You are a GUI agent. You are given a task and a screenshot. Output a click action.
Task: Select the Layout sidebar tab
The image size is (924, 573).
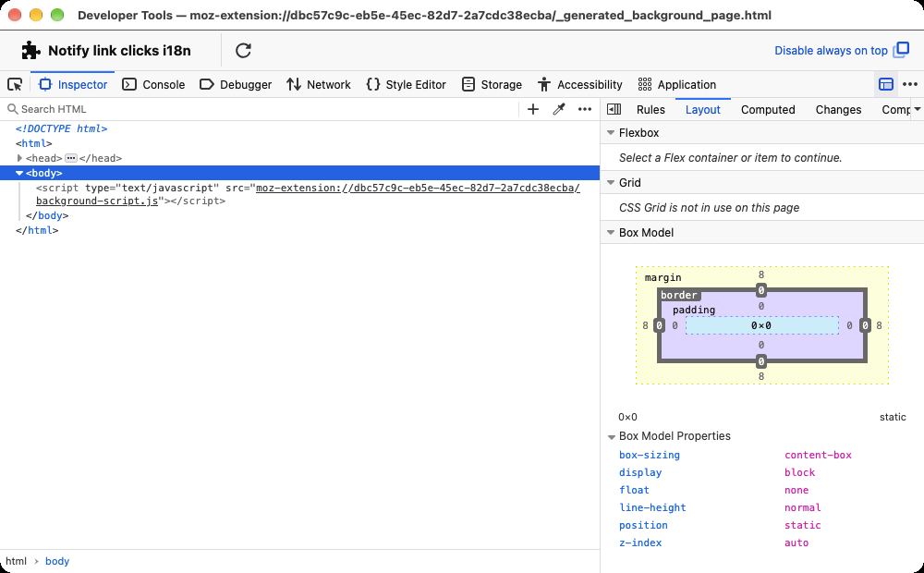(702, 110)
